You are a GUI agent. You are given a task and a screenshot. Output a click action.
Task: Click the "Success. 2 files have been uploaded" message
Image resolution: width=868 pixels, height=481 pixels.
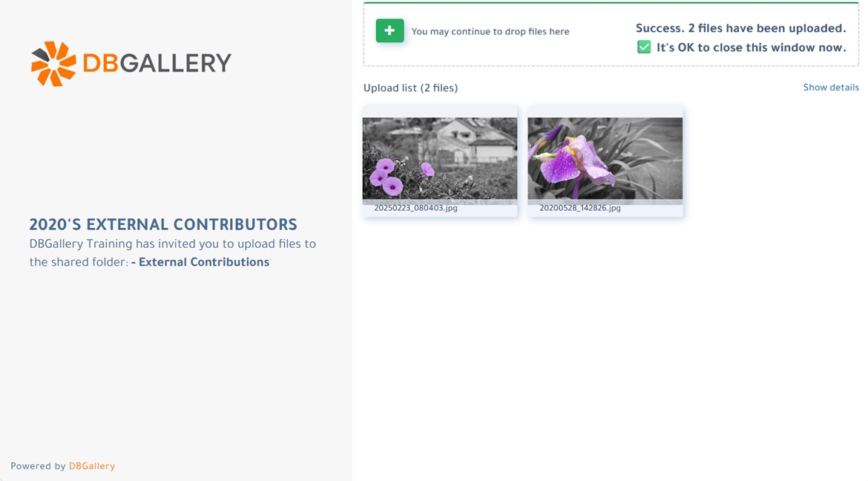[740, 29]
